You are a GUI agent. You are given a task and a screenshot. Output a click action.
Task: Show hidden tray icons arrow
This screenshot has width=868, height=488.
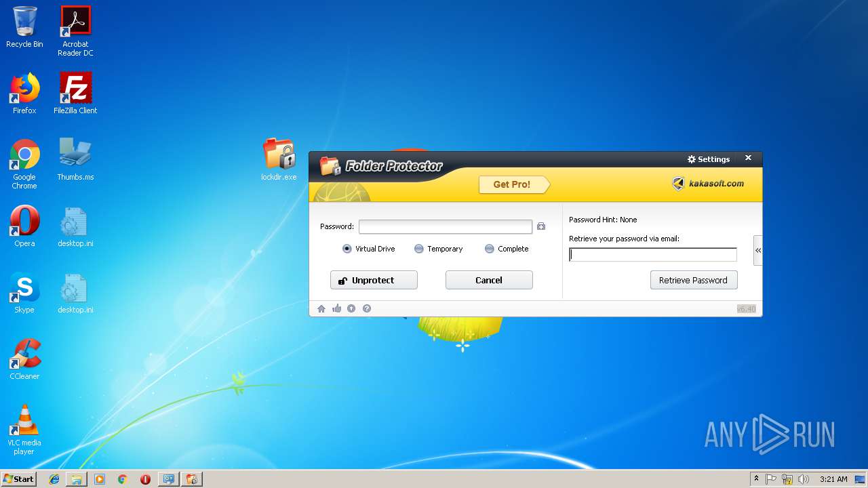tap(756, 479)
